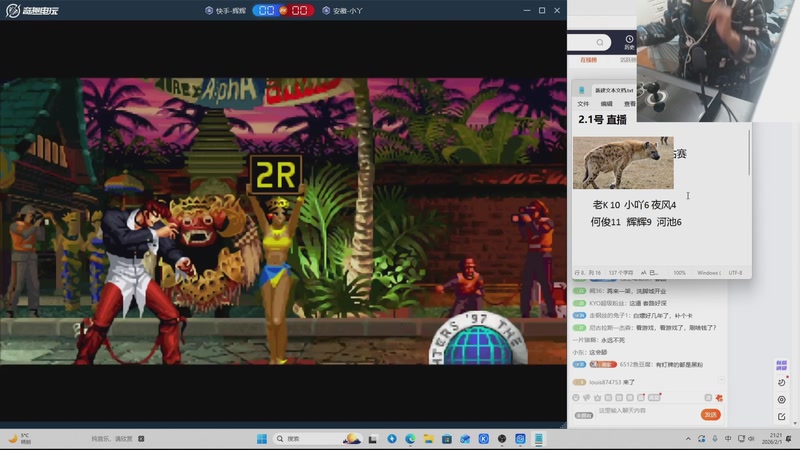This screenshot has width=800, height=450.
Task: Click the purple grid icon in right sidebar
Action: click(x=781, y=365)
